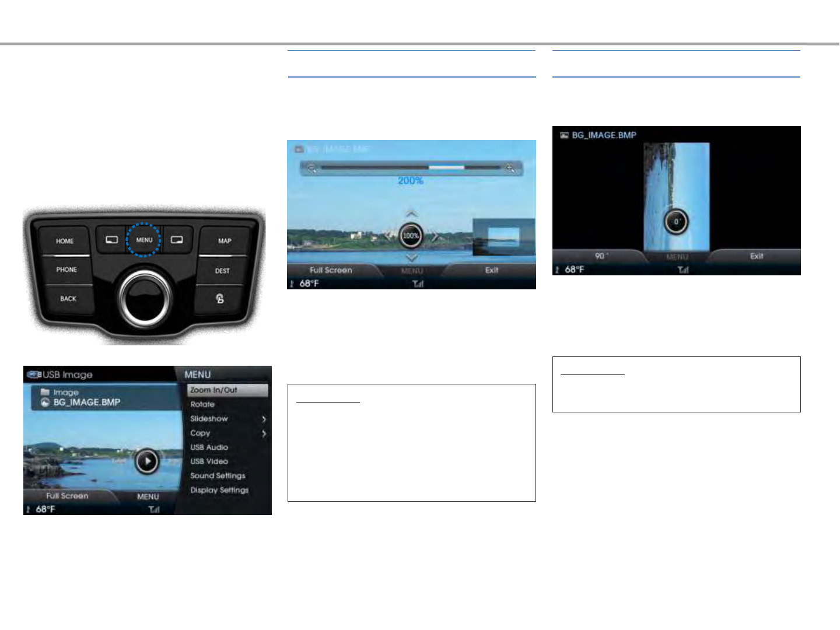Open Sound Settings from the MENU list
Viewport: 840px width, 630px height.
(x=228, y=476)
